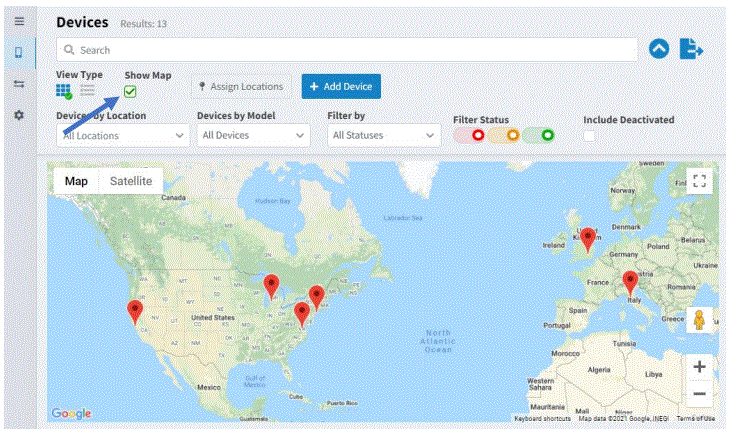Screen dimensions: 737x429
Task: Click the Google logo on map
Action: 71,413
